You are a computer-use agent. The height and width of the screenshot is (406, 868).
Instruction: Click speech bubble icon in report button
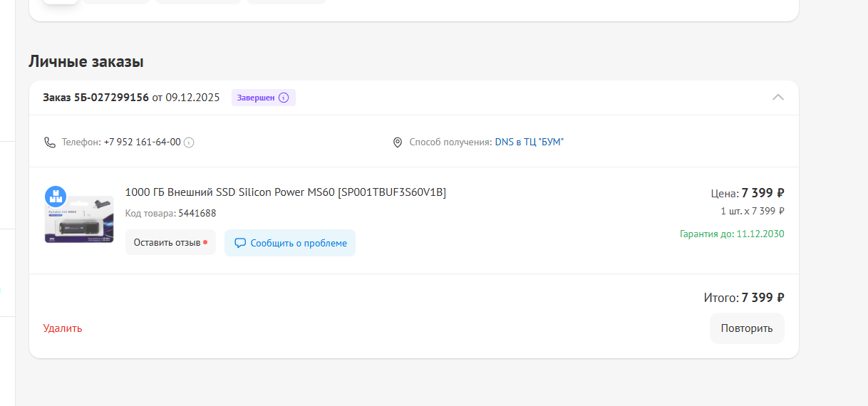(x=240, y=243)
